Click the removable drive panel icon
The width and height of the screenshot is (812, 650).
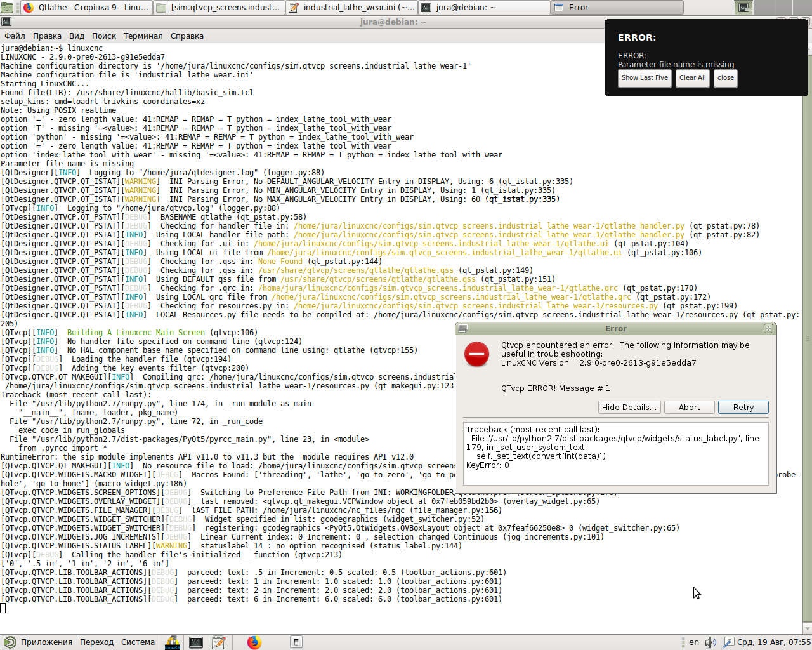(296, 642)
